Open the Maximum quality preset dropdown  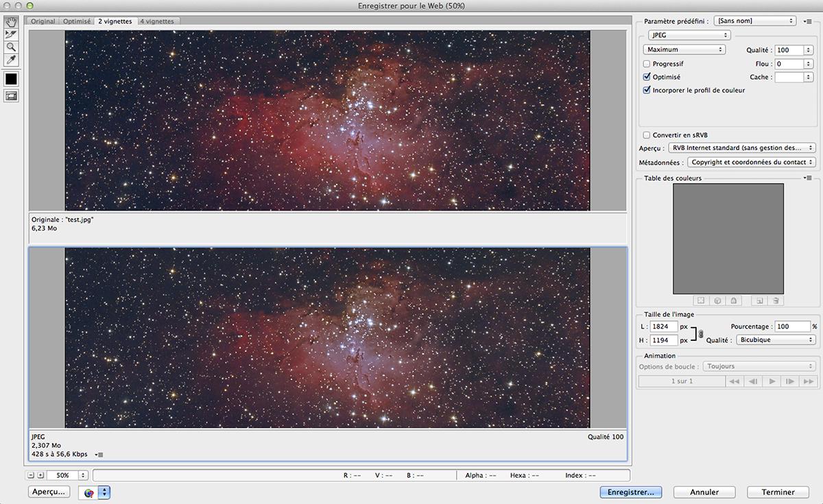(x=684, y=49)
